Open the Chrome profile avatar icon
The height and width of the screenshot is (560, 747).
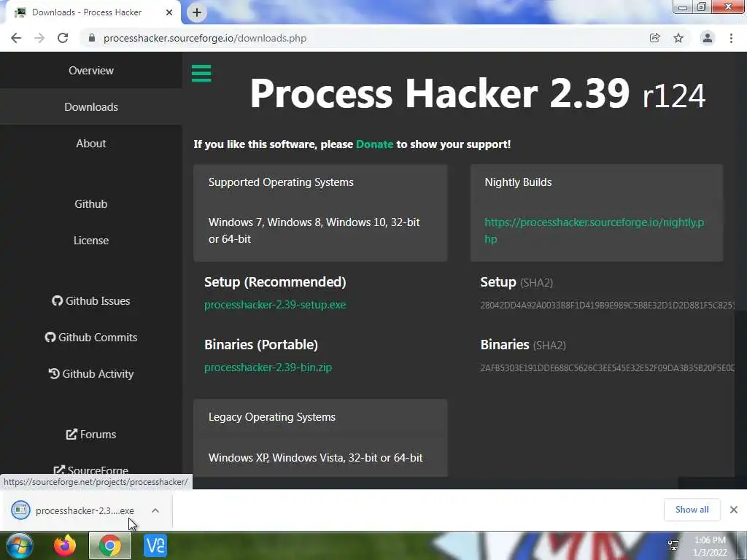click(708, 38)
